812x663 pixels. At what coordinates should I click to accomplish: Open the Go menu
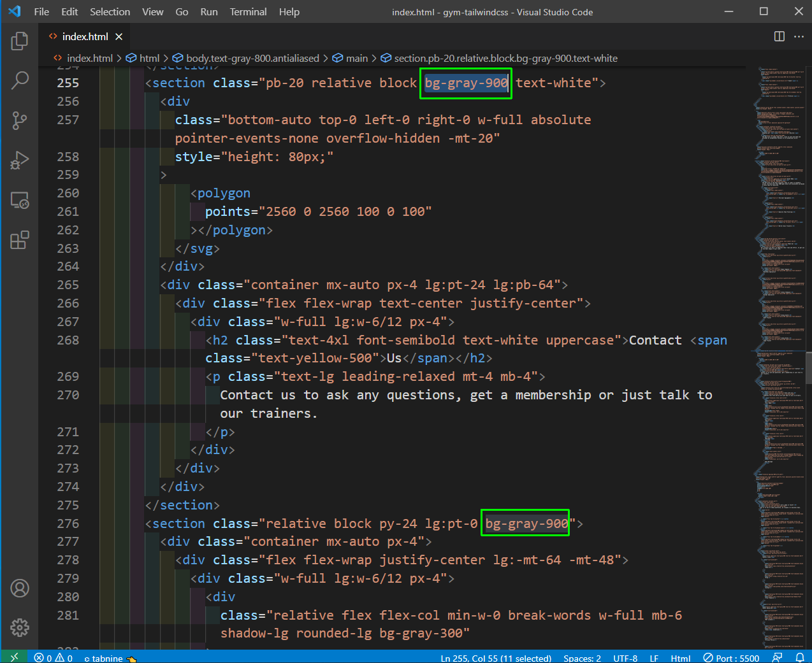coord(182,11)
